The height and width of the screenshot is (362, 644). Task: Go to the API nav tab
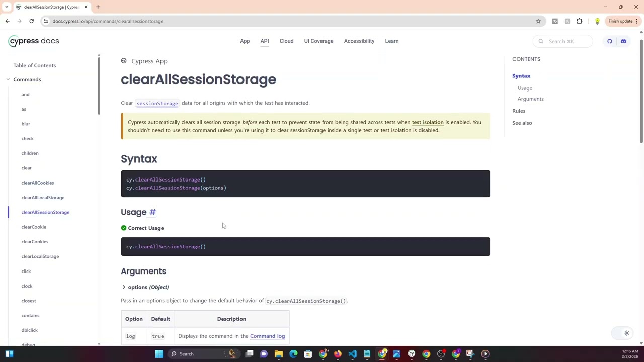(265, 41)
